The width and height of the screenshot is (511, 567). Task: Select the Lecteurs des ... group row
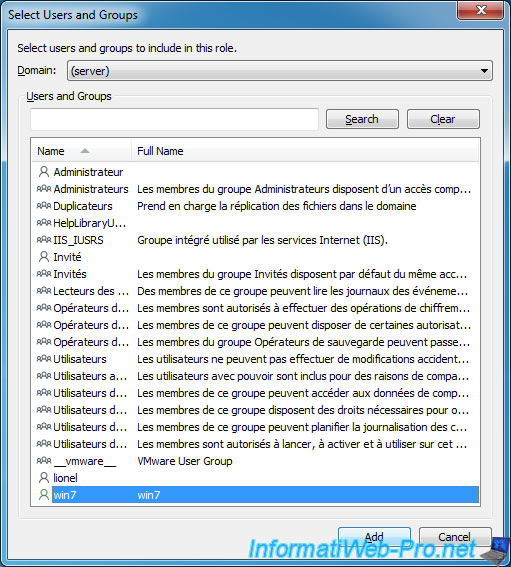point(255,291)
